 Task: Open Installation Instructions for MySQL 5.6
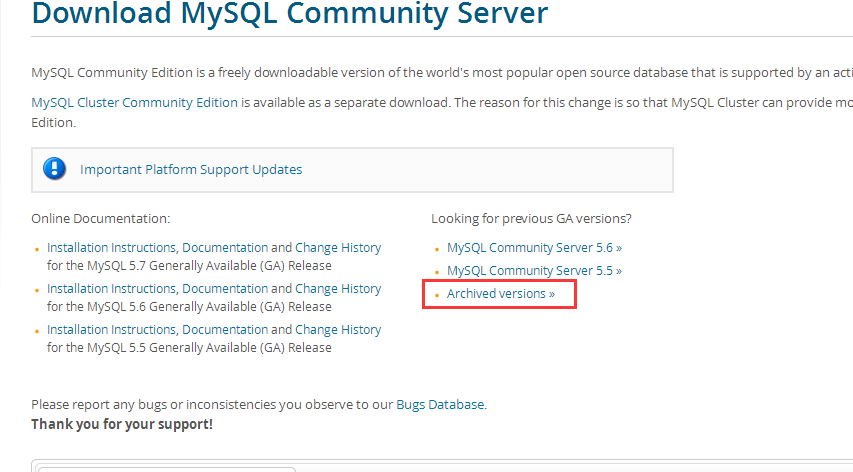112,289
